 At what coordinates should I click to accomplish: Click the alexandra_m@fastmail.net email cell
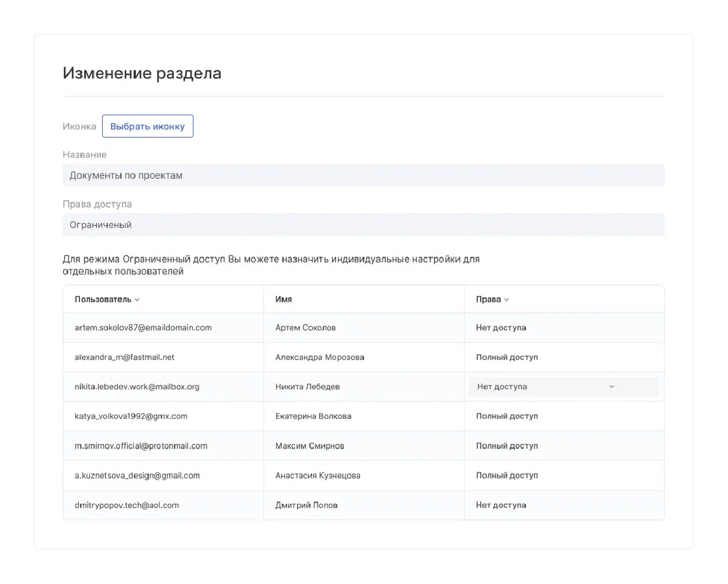[124, 357]
